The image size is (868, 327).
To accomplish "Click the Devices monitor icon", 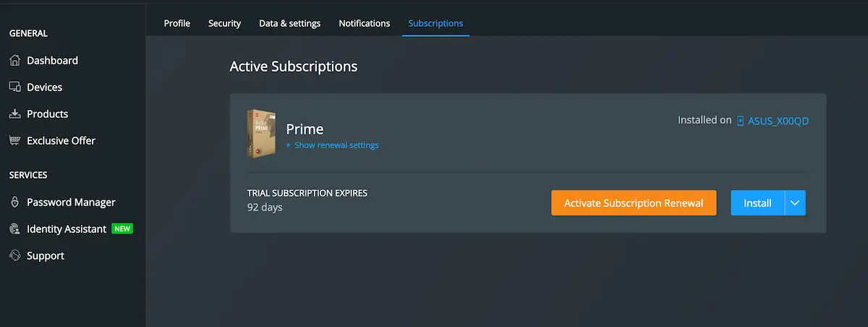I will [x=14, y=87].
